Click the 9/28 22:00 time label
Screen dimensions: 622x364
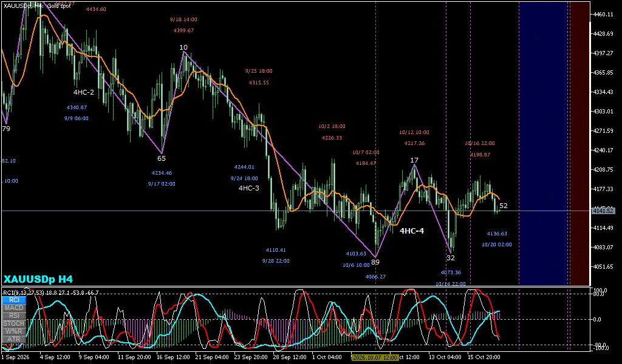tap(276, 261)
